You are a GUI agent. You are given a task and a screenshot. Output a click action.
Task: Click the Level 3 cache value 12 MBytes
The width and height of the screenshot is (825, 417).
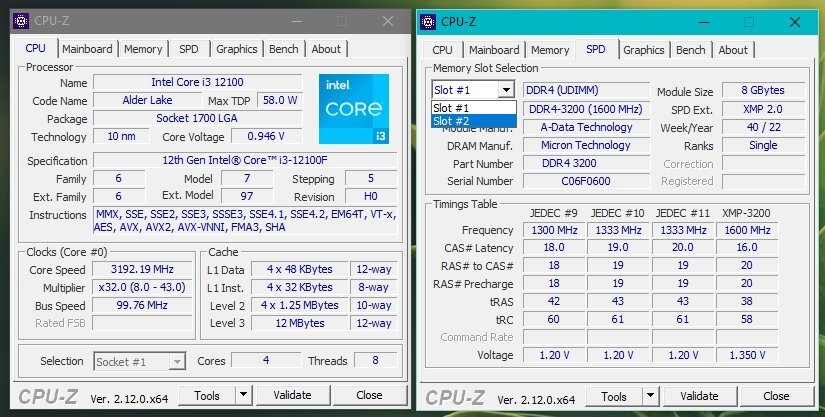pos(300,323)
